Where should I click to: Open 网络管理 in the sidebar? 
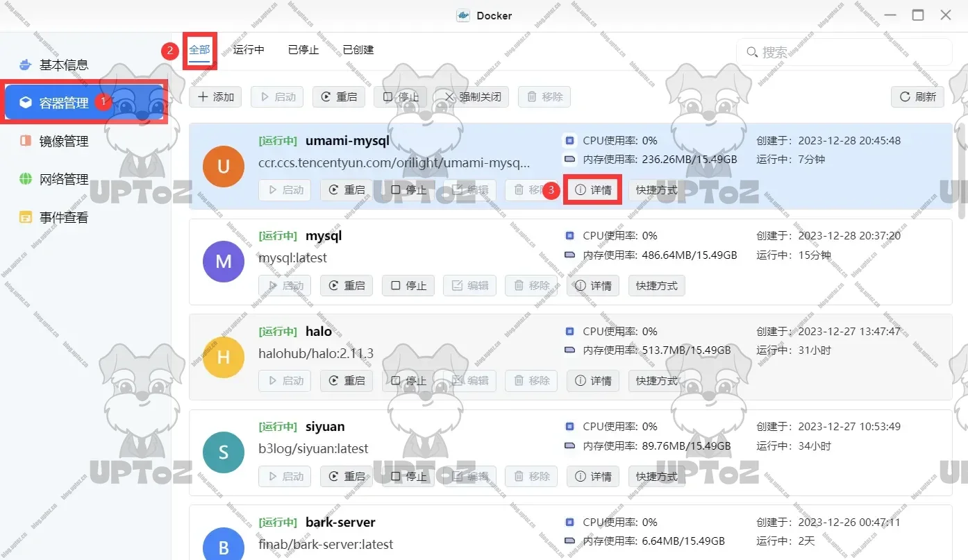click(x=64, y=179)
